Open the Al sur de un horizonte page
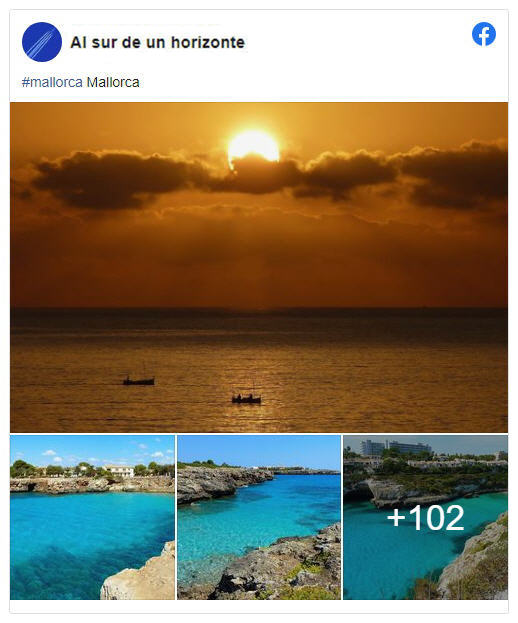 point(157,42)
